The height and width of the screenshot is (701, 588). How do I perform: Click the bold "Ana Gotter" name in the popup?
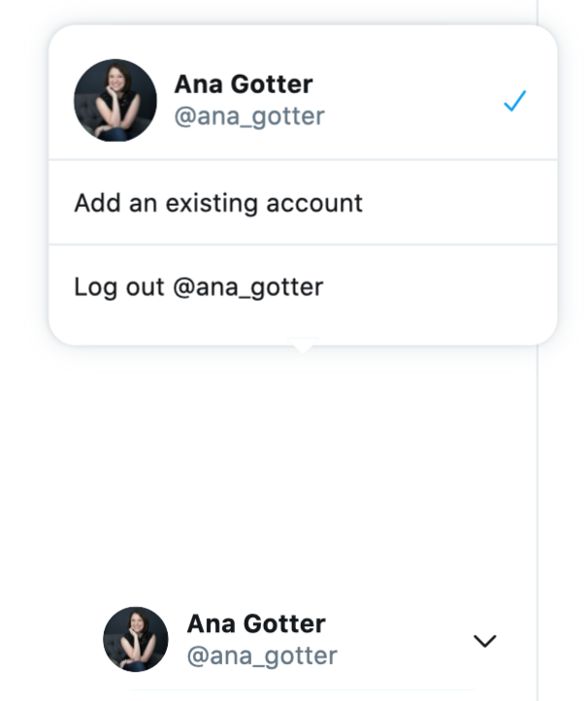[x=244, y=84]
